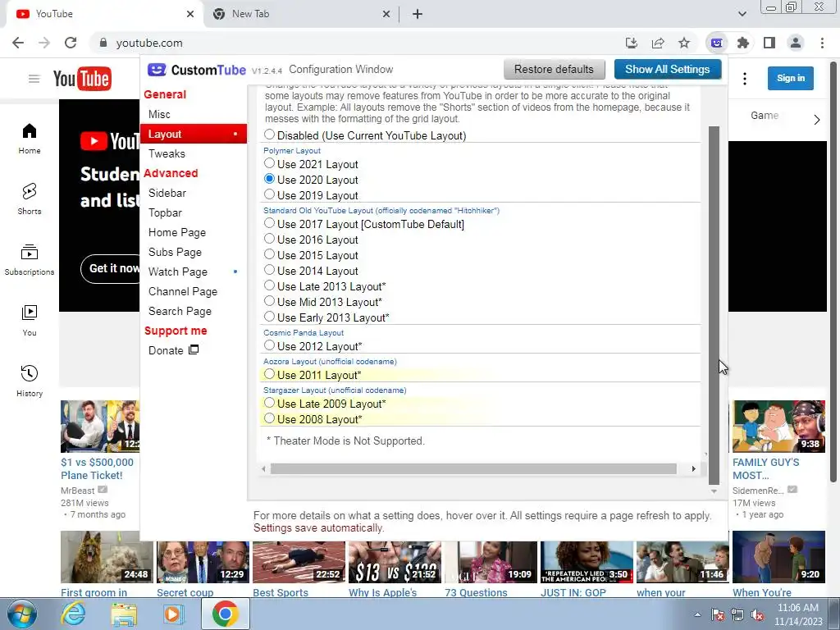Click Restore defaults button
Screen dimensions: 840x630
(554, 69)
